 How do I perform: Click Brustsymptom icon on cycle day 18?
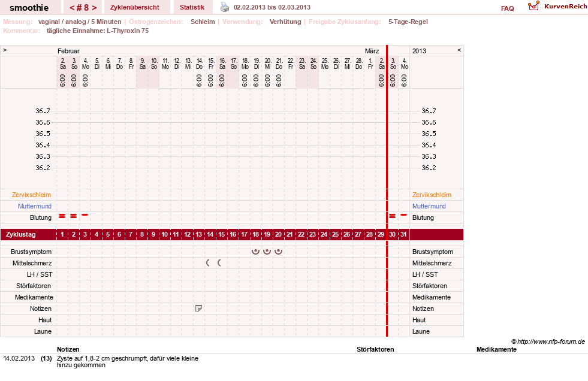255,252
